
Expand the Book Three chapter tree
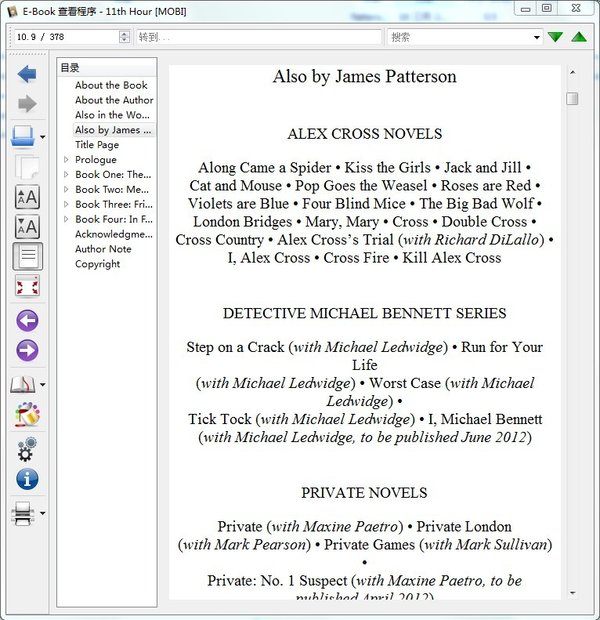pos(66,205)
